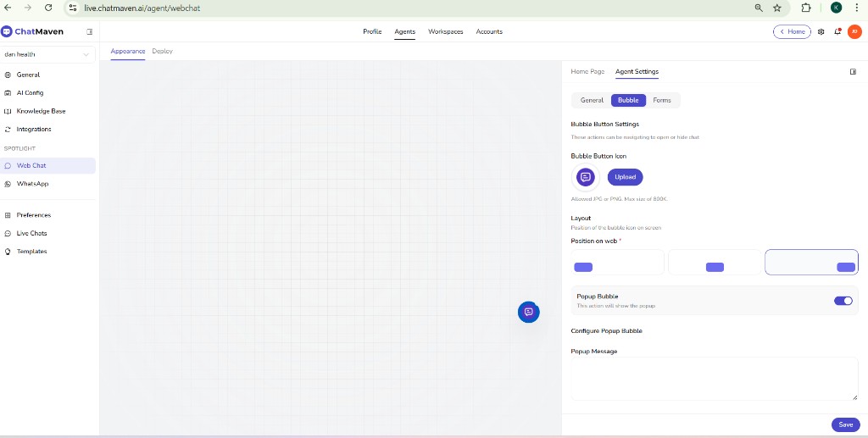The image size is (868, 438).
Task: Click the Upload button
Action: click(x=625, y=177)
